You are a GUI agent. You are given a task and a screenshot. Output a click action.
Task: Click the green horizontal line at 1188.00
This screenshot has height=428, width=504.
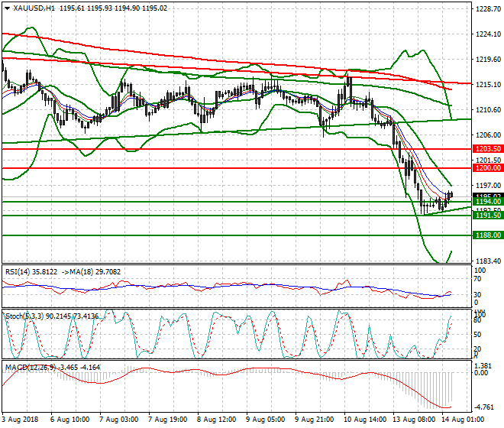click(x=229, y=235)
